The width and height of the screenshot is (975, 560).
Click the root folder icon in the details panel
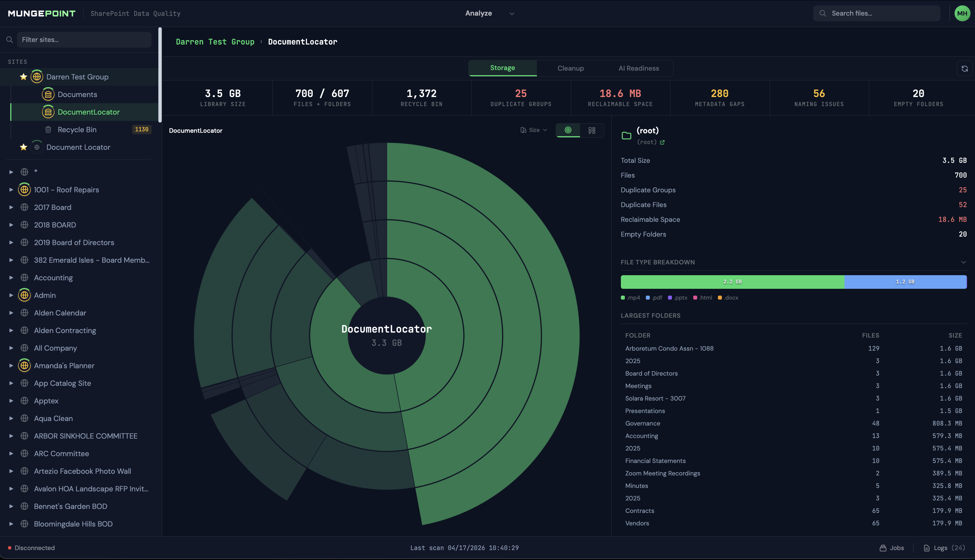click(626, 135)
